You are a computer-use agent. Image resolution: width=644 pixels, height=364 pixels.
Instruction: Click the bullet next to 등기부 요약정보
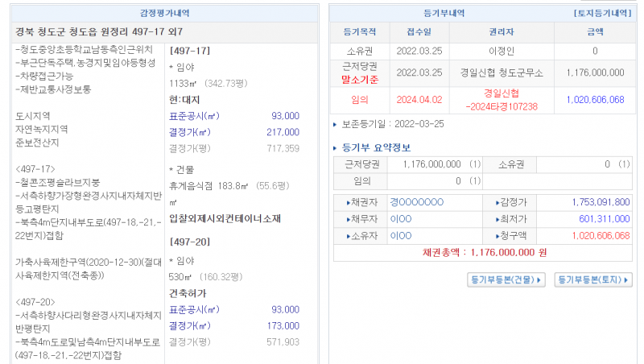[x=336, y=147]
